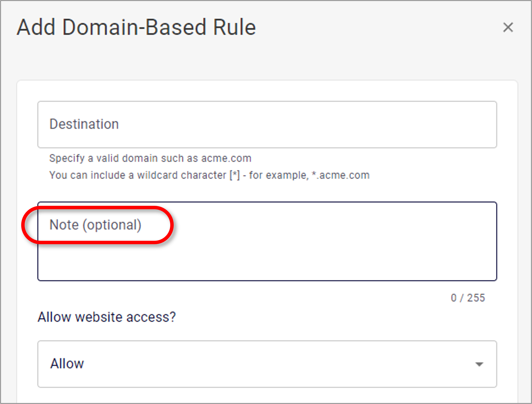Click the dropdown caret arrow icon
Screen dimensions: 532x404
click(x=479, y=364)
